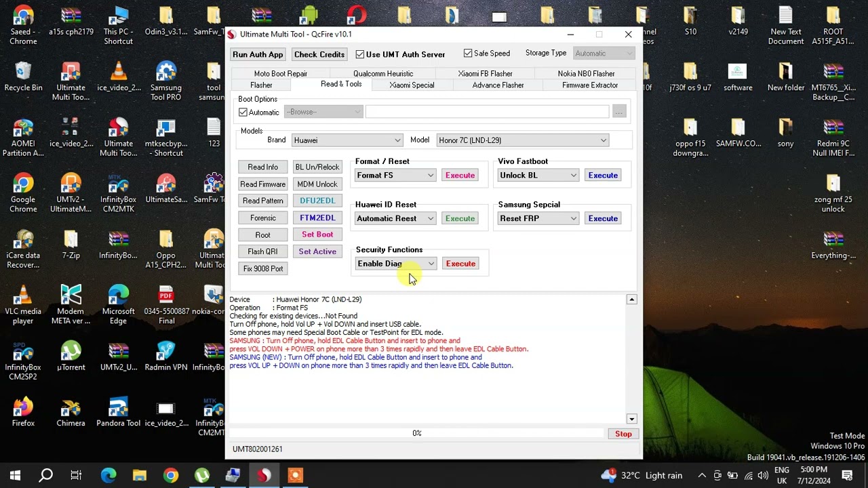The image size is (868, 488).
Task: Click the Read Firmware button
Action: (x=262, y=184)
